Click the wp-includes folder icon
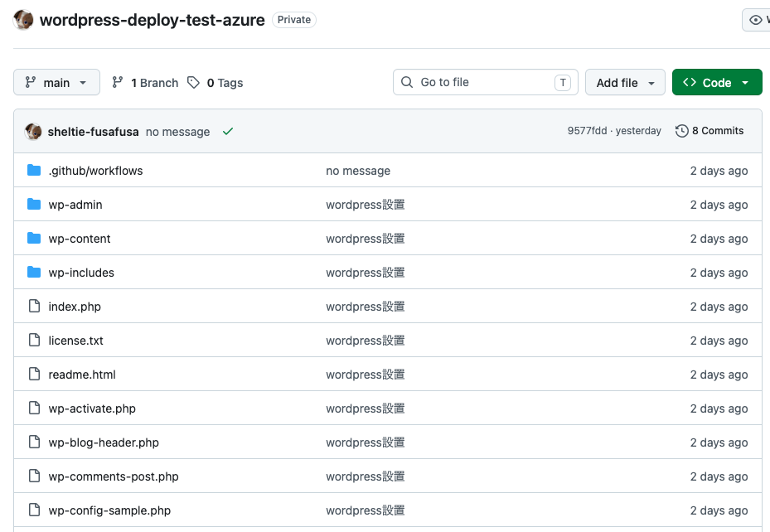 [34, 272]
